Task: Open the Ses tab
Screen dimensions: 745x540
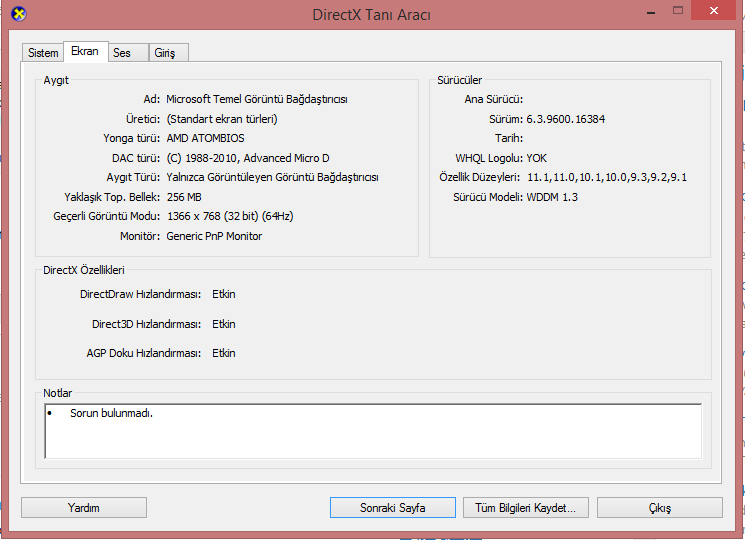Action: coord(128,53)
